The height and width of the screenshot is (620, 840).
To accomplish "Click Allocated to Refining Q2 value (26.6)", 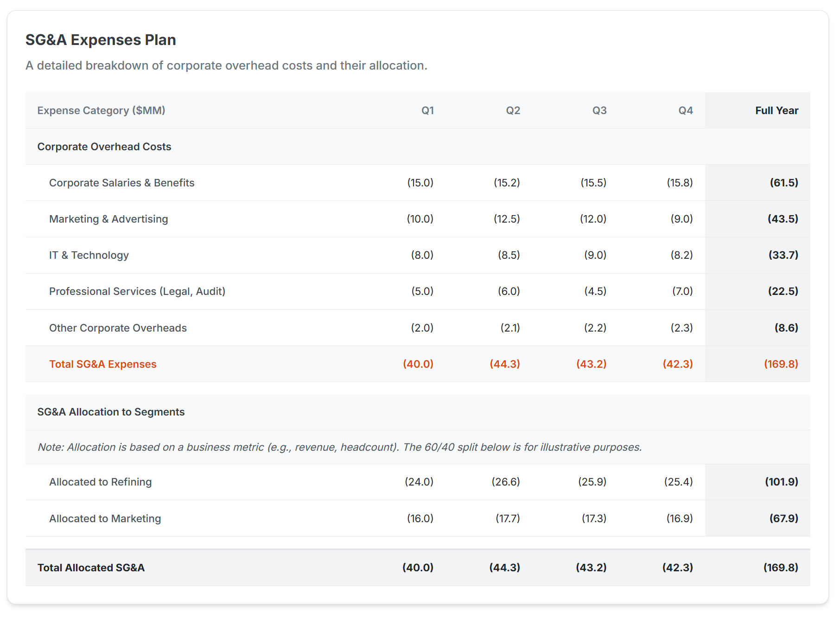I will coord(506,482).
